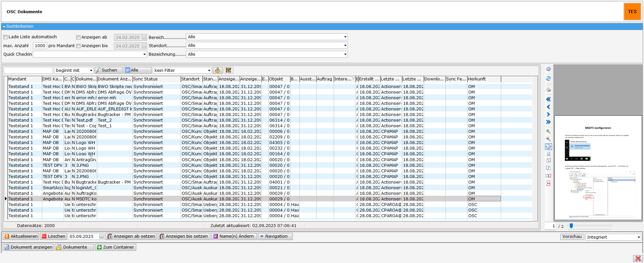Open preview settings gear icon
644x263 pixels.
(x=548, y=69)
